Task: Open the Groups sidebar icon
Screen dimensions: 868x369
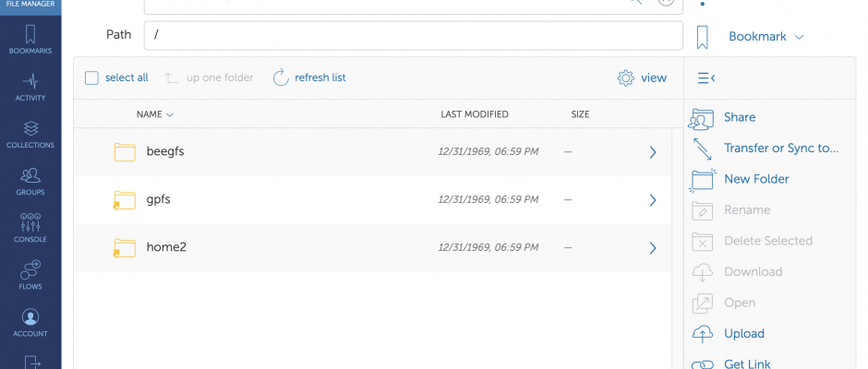Action: coord(30,182)
